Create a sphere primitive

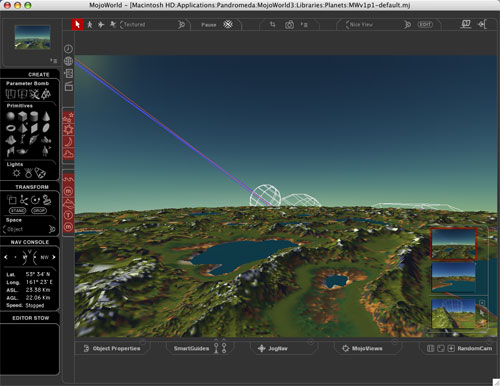(x=11, y=116)
